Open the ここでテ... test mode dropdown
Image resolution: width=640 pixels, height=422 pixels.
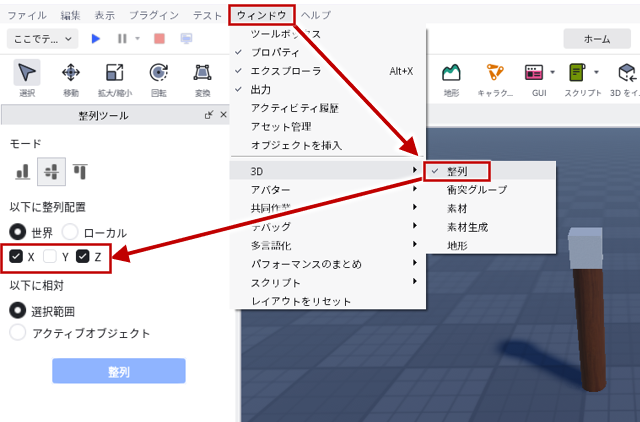[42, 39]
